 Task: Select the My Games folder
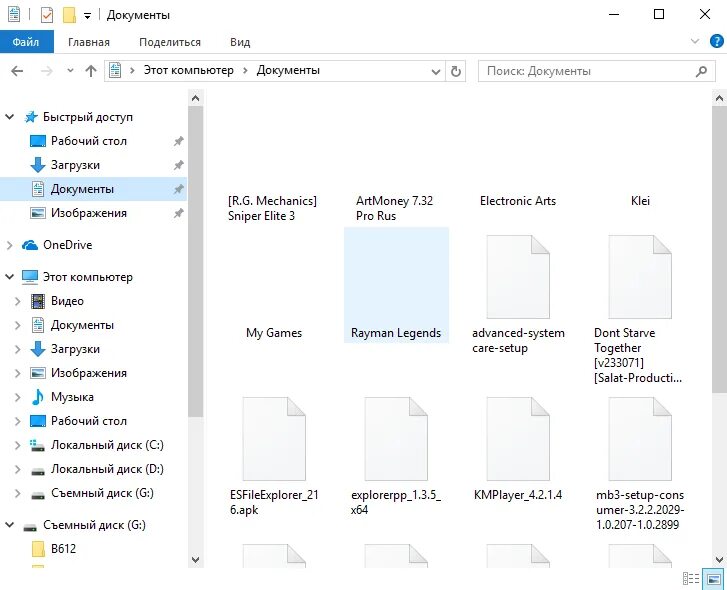tap(274, 333)
